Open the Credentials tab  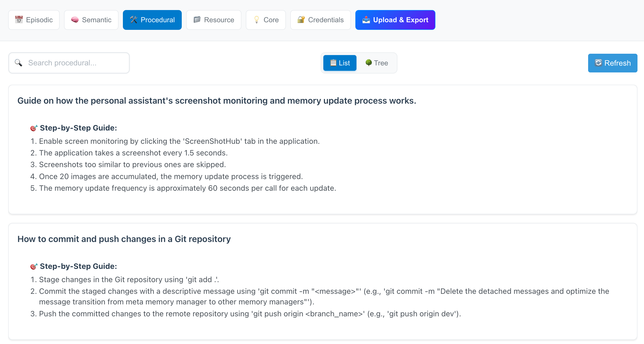(x=321, y=20)
